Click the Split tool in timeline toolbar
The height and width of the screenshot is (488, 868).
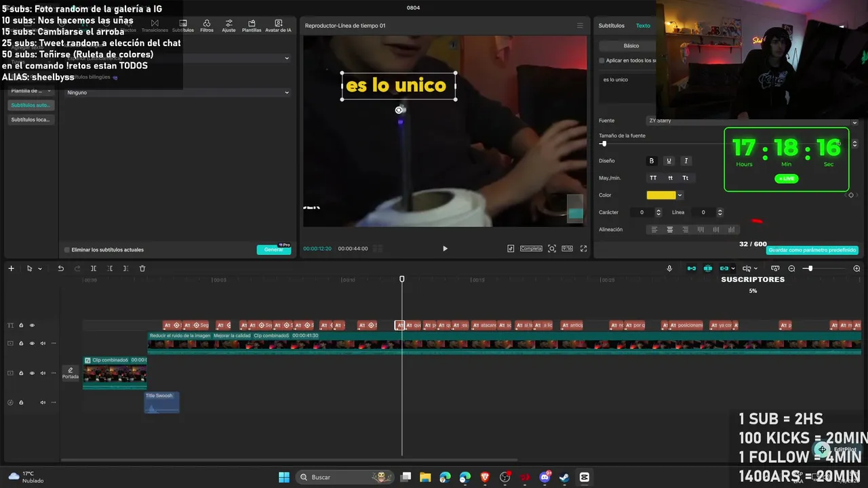pos(94,268)
